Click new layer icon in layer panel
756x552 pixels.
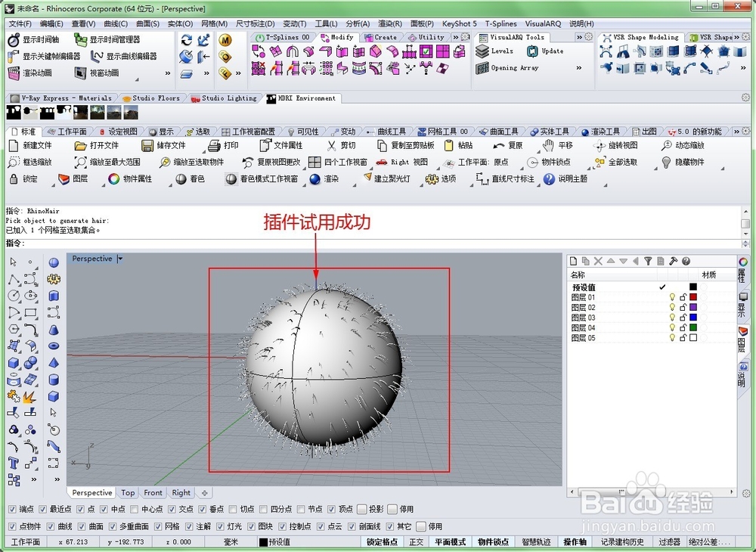pos(573,261)
